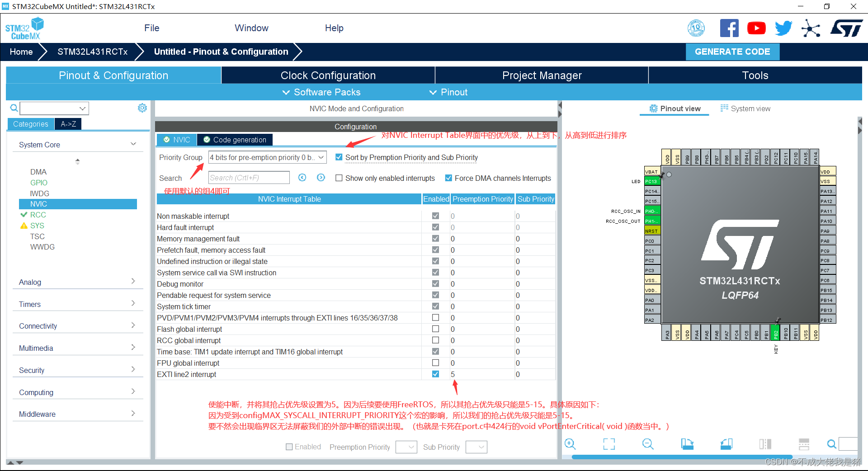The width and height of the screenshot is (868, 471).
Task: Disable EXTI line2 interrupt checkbox
Action: tap(435, 374)
